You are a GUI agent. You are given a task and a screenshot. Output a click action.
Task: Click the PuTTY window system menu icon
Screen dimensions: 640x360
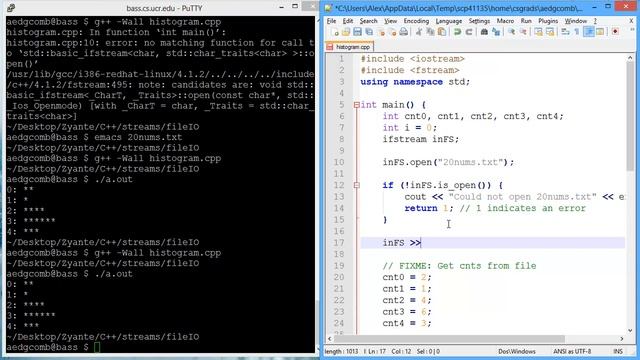pos(11,8)
